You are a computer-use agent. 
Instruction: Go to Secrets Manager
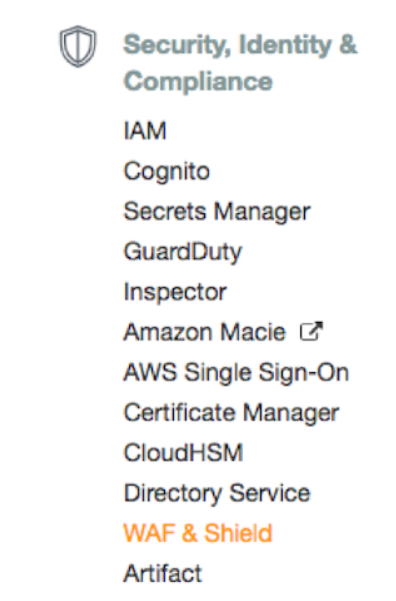point(217,212)
